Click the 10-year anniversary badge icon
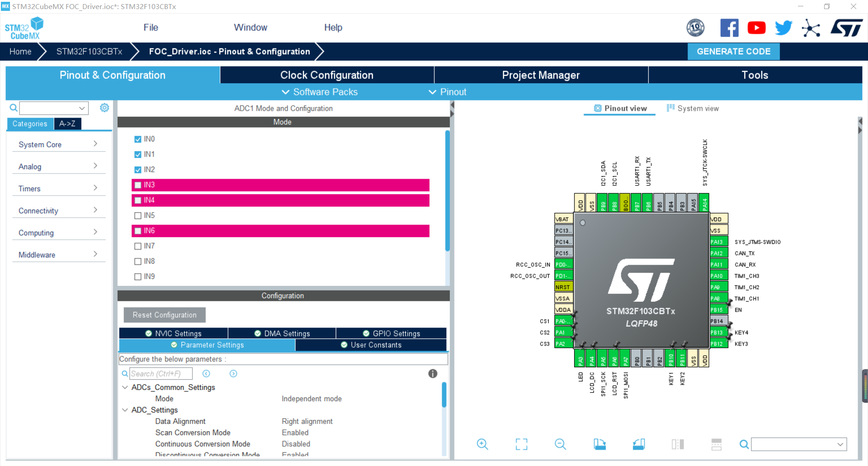 [x=695, y=28]
